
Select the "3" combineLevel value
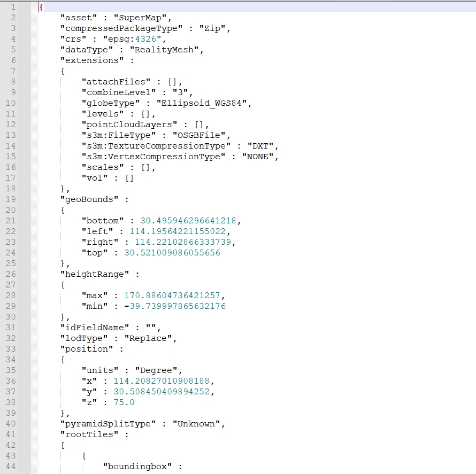[x=180, y=92]
